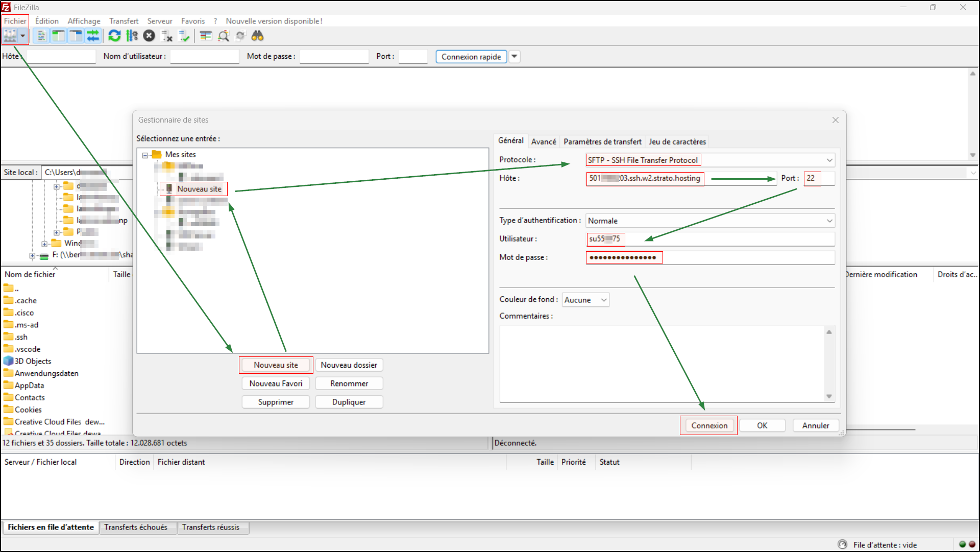Viewport: 980px width, 552px height.
Task: Collapse the Mes sites folder tree
Action: click(x=145, y=155)
